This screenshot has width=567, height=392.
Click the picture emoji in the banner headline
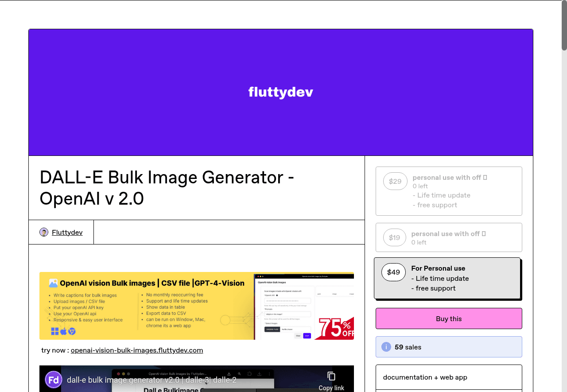[53, 282]
